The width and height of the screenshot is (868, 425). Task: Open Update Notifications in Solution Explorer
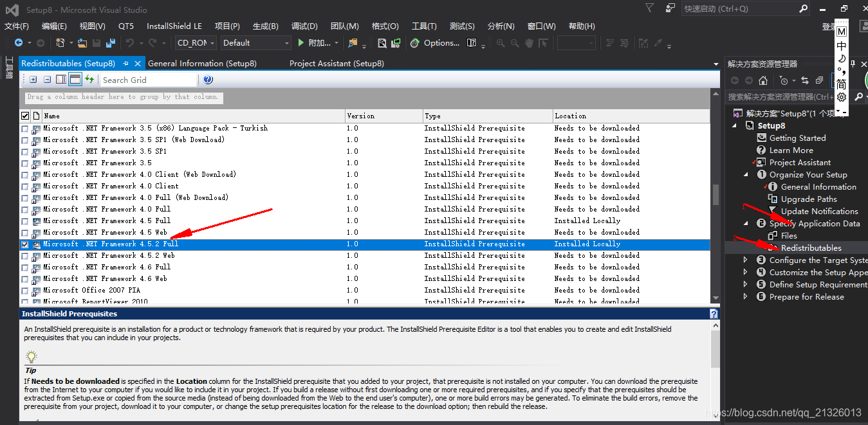pos(819,212)
